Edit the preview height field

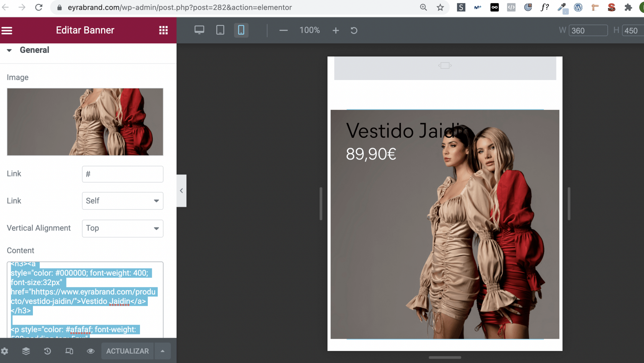click(633, 31)
